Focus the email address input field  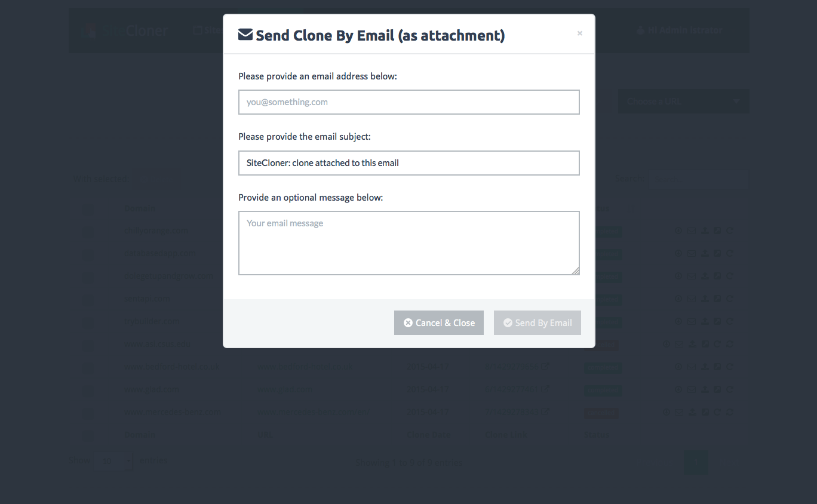[x=408, y=102]
